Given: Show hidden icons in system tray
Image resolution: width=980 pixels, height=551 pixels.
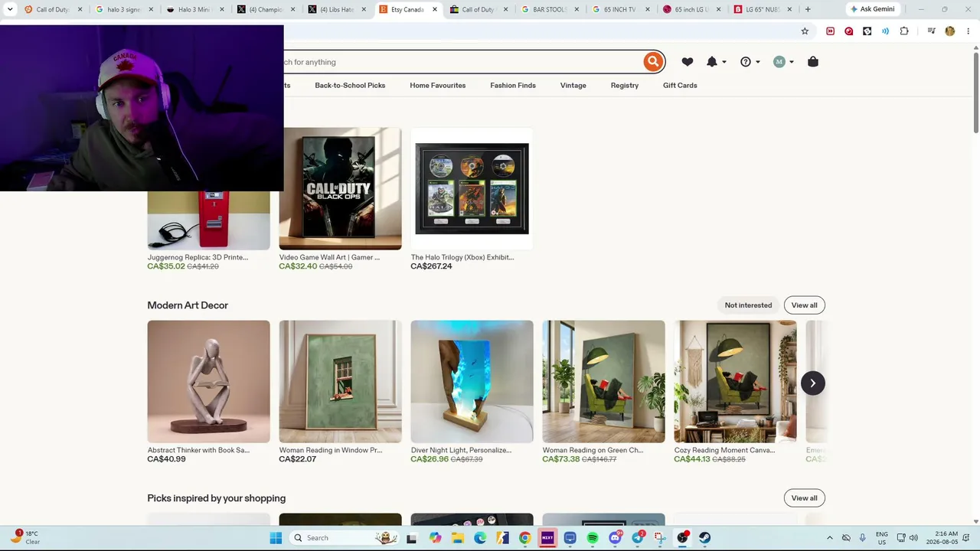Looking at the screenshot, I should coord(830,538).
